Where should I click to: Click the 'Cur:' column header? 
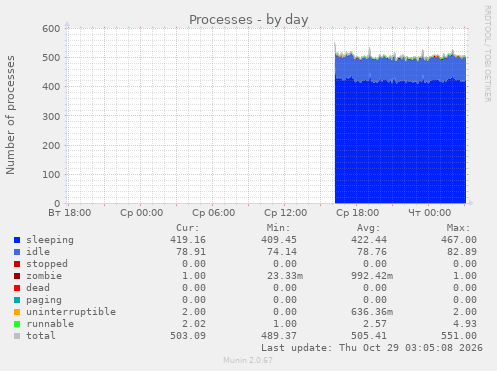[188, 228]
